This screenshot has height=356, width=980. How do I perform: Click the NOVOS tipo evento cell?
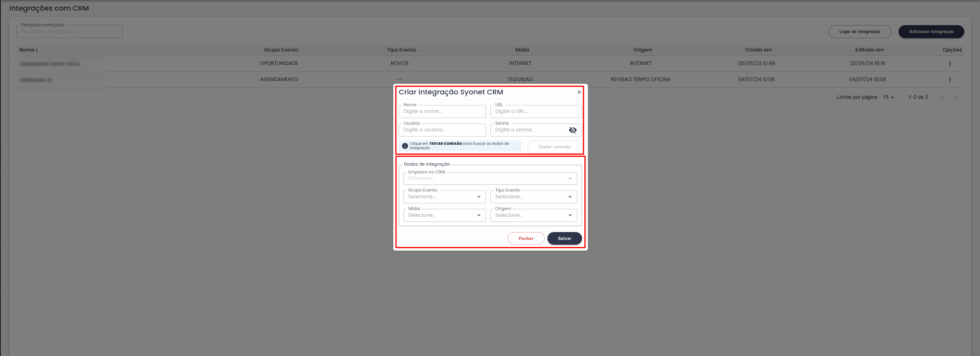(x=400, y=63)
